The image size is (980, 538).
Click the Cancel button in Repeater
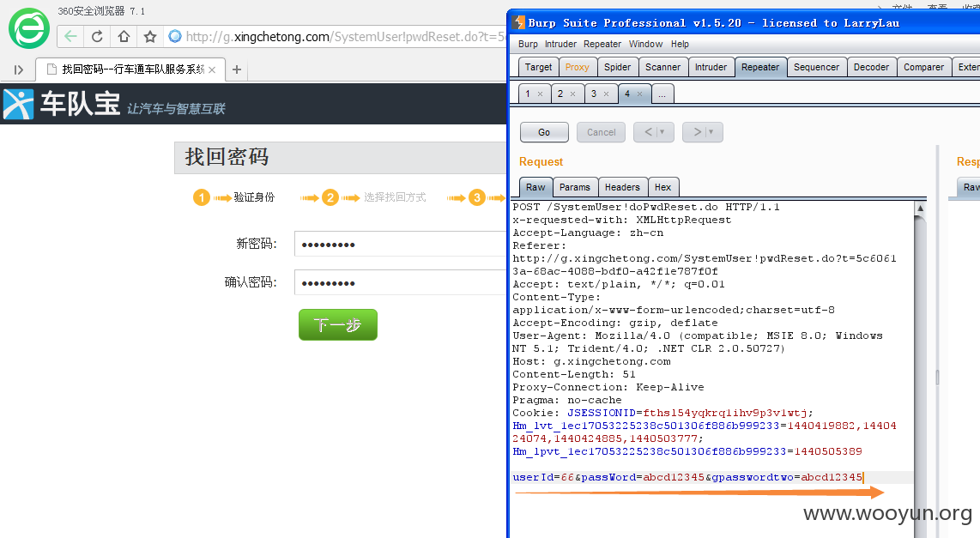[602, 132]
